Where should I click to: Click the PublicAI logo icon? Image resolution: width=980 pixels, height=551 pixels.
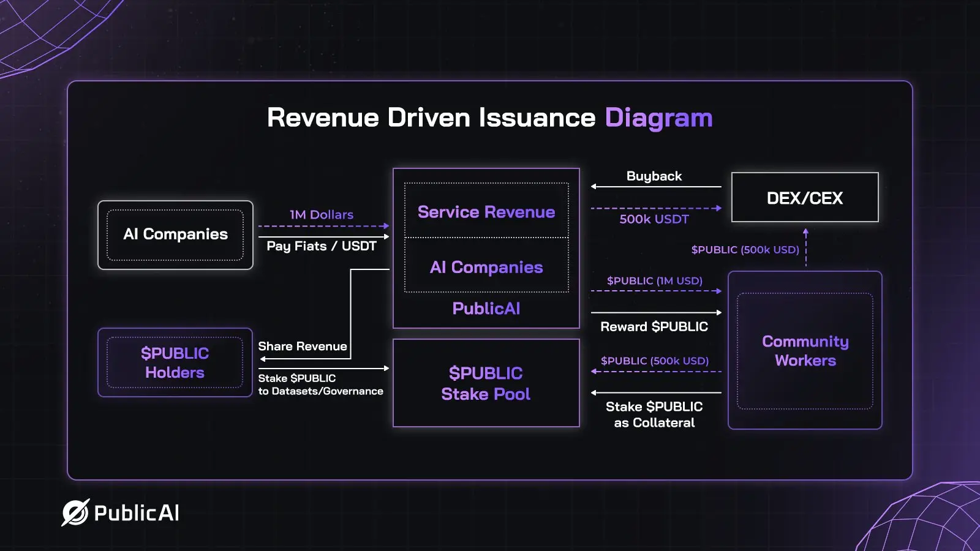coord(75,513)
